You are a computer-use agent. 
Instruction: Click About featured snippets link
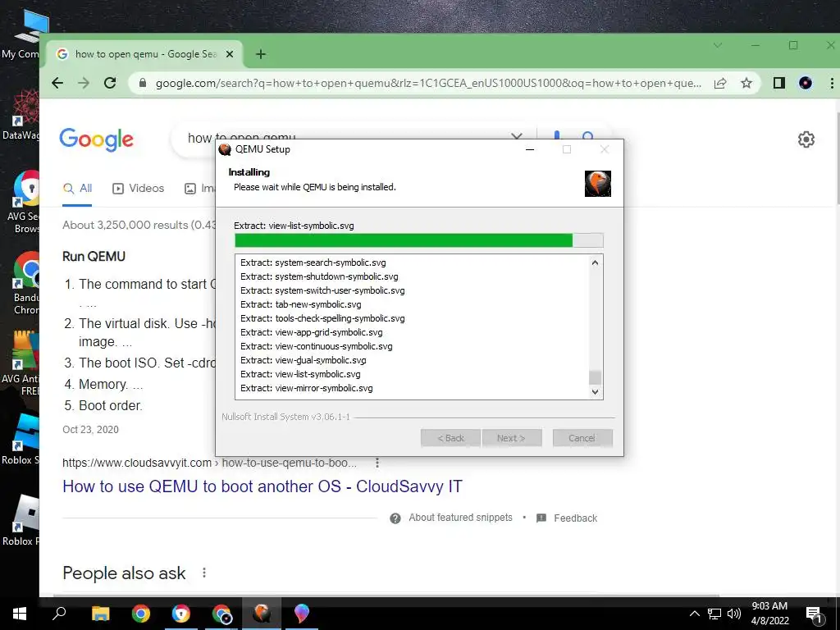point(460,518)
